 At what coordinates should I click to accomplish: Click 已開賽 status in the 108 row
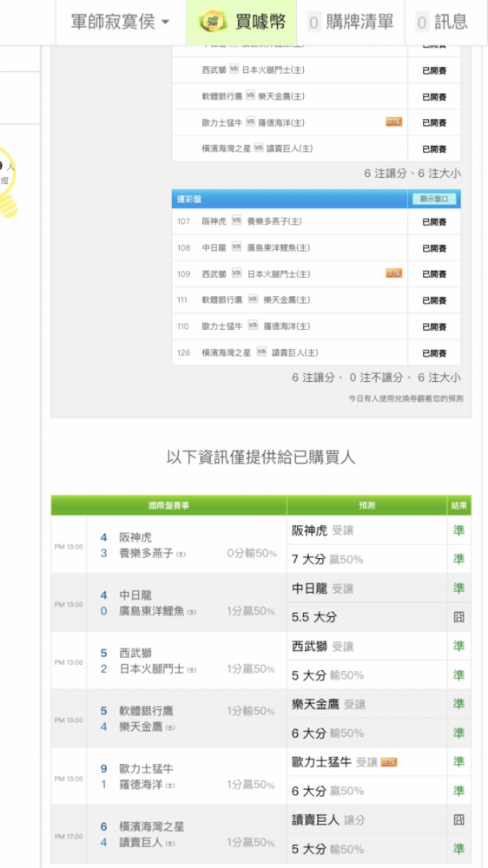(x=434, y=248)
